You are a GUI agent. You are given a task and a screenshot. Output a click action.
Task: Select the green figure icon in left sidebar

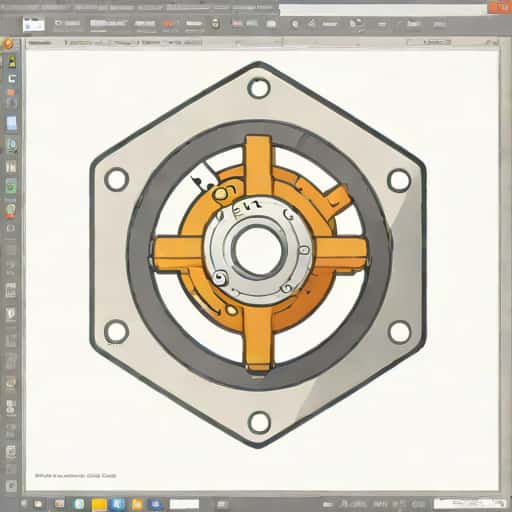tap(12, 62)
